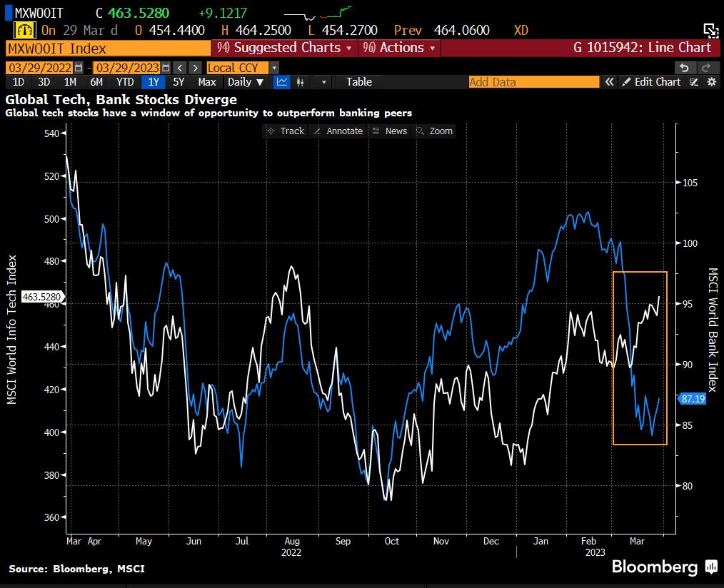Click the 'MSCI World Bank Index' axis title

click(x=713, y=330)
